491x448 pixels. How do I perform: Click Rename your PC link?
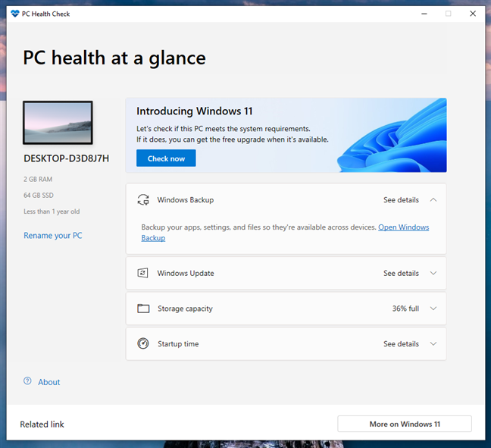click(53, 236)
